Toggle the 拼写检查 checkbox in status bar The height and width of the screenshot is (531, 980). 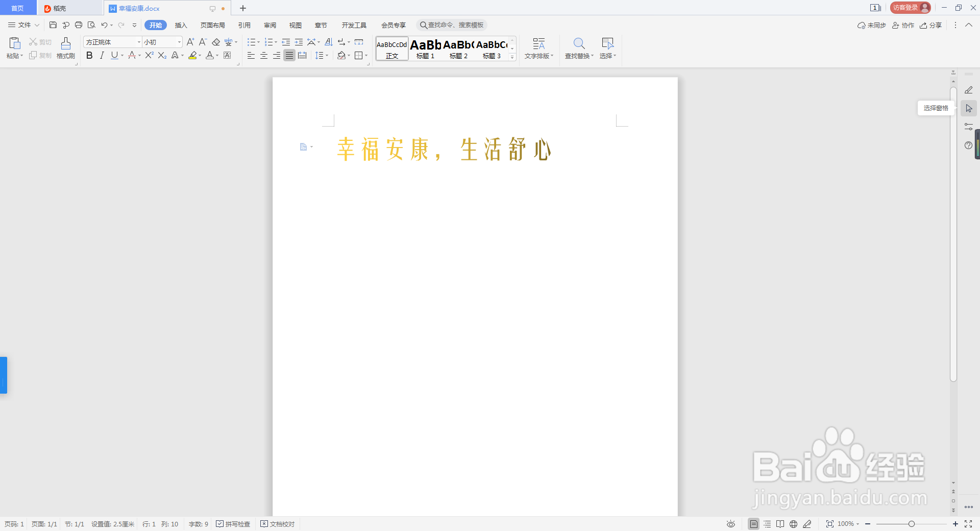(x=233, y=524)
